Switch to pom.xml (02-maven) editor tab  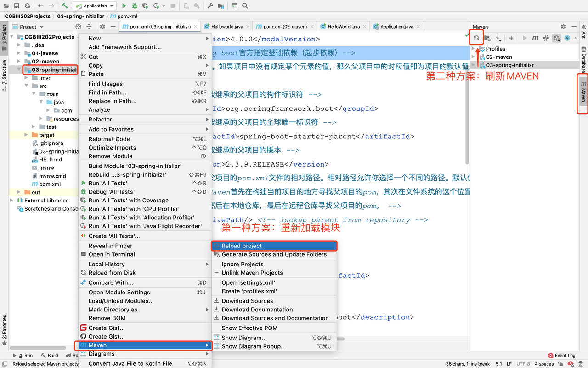point(285,27)
